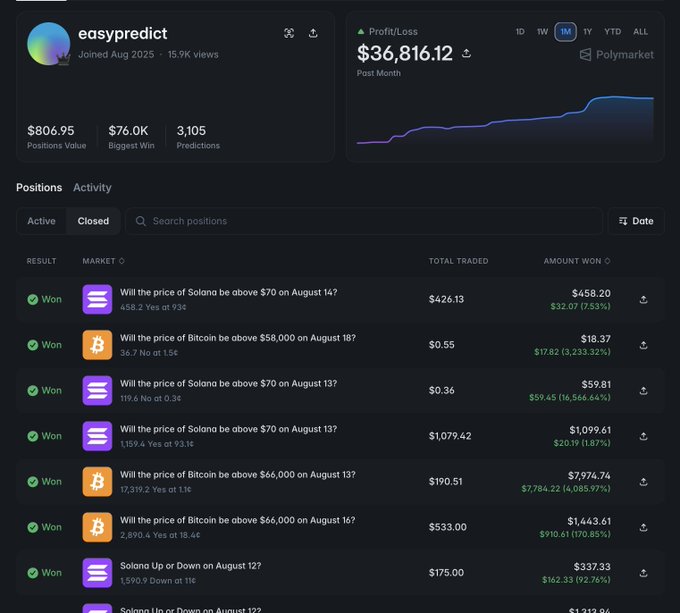Image resolution: width=680 pixels, height=613 pixels.
Task: Share the Bitcoin $66,000 August 16 position
Action: point(644,527)
